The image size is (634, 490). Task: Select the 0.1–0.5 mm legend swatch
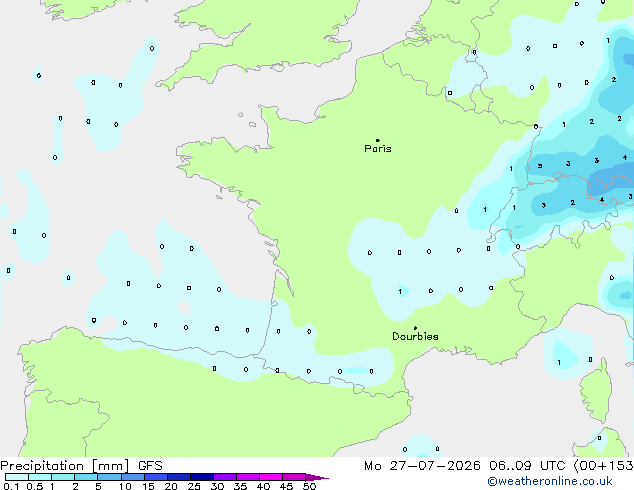[17, 477]
